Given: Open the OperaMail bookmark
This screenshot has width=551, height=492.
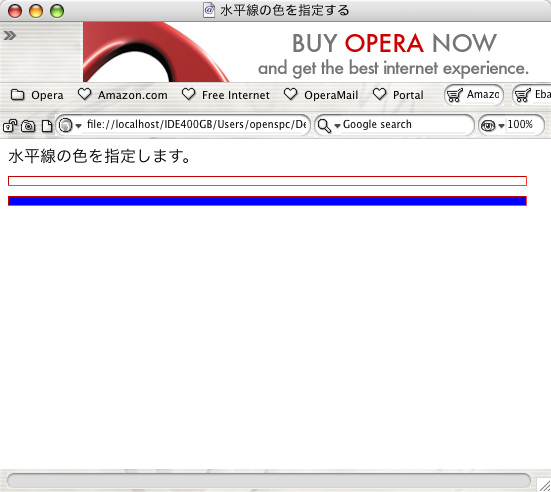Looking at the screenshot, I should 321,95.
